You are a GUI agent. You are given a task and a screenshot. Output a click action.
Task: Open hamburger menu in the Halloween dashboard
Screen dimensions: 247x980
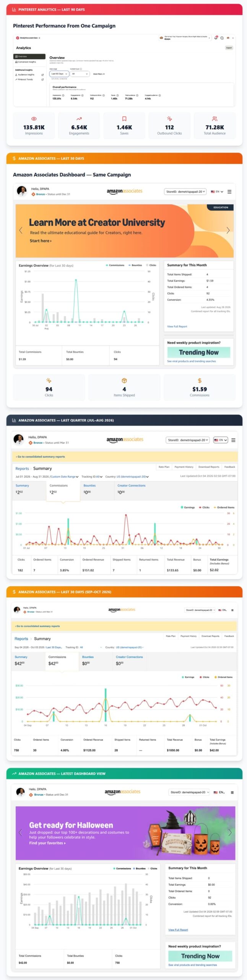tap(232, 792)
